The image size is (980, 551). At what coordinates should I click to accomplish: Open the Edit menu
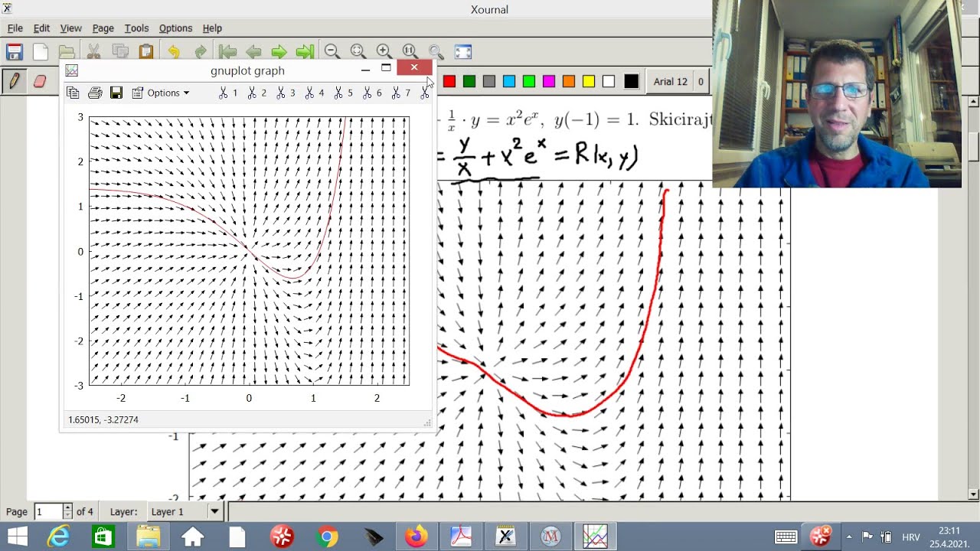(x=41, y=28)
